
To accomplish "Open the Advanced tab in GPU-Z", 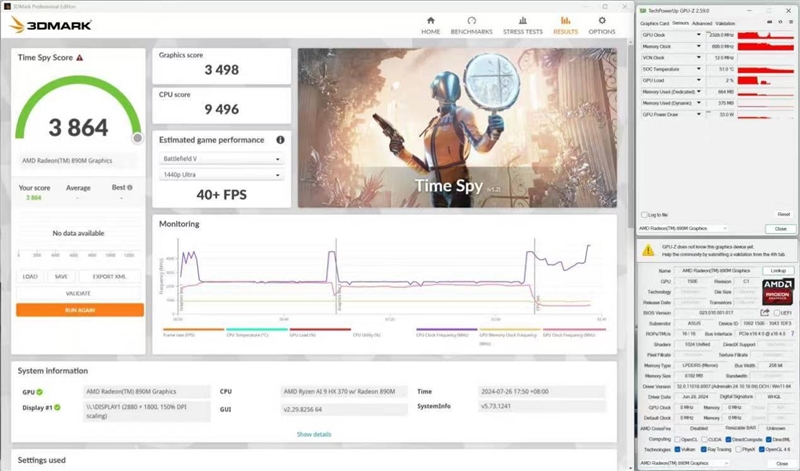I will tap(702, 23).
